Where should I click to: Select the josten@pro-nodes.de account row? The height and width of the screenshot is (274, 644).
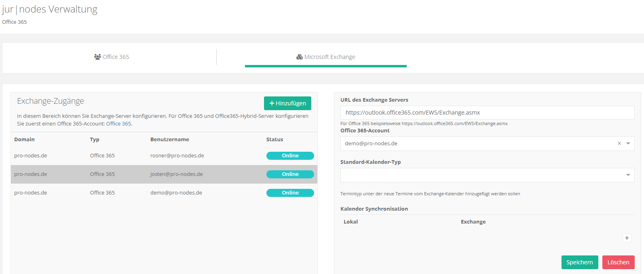coord(164,174)
